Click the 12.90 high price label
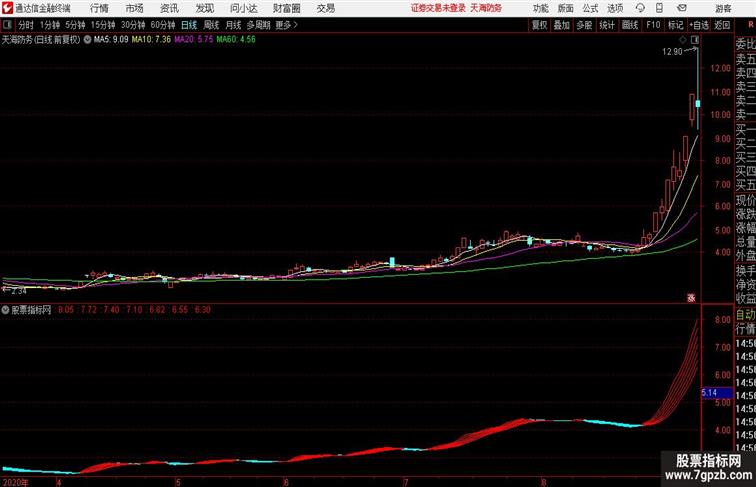The width and height of the screenshot is (756, 487). (672, 52)
